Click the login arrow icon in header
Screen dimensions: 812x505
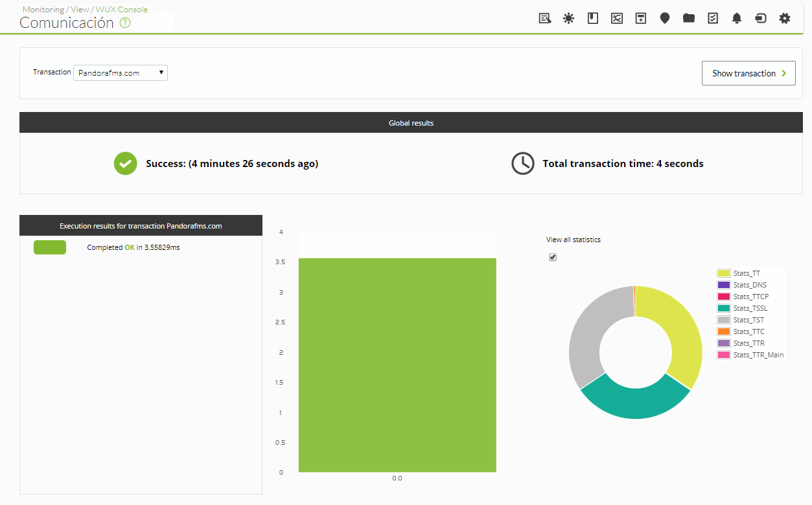tap(761, 18)
